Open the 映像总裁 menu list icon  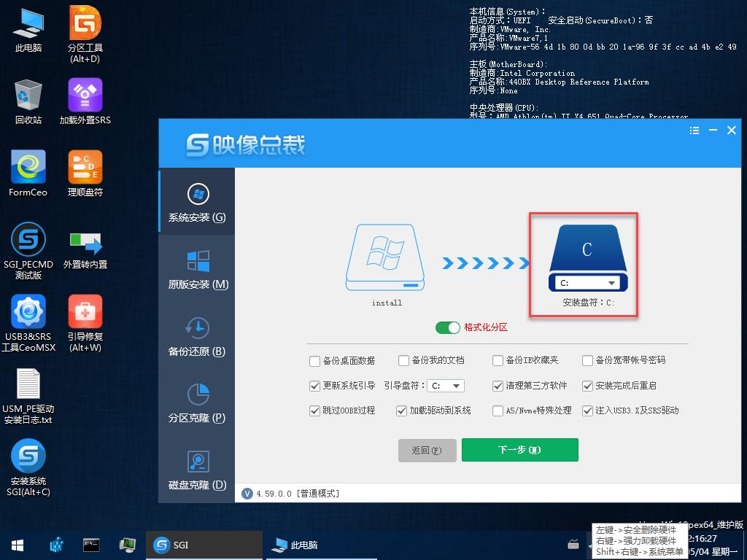[693, 130]
